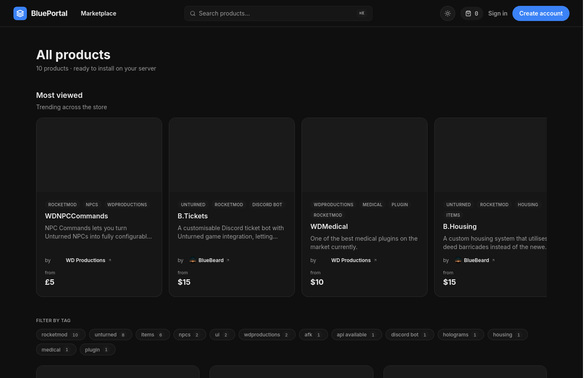
Task: Click WDPRODUCTIONS label on WDNPCCommands card
Action: pyautogui.click(x=127, y=205)
